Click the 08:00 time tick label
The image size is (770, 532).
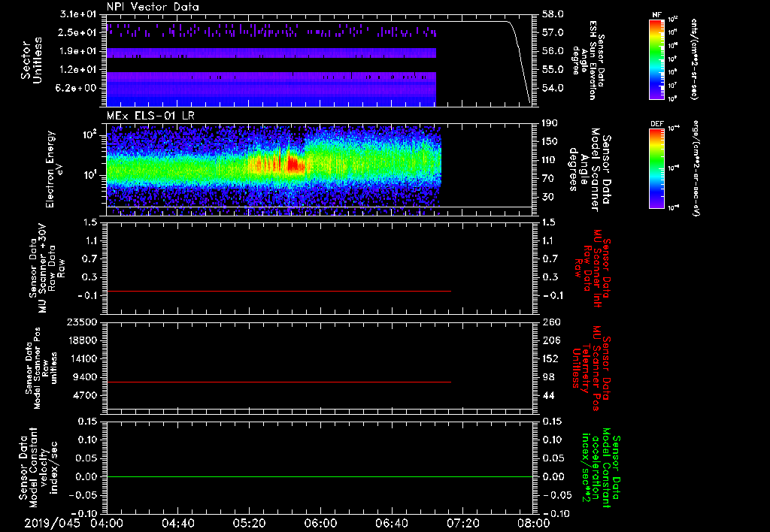534,523
